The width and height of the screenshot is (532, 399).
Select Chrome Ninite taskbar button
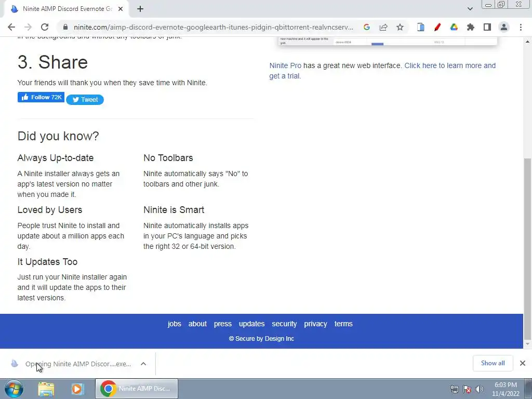pyautogui.click(x=137, y=389)
